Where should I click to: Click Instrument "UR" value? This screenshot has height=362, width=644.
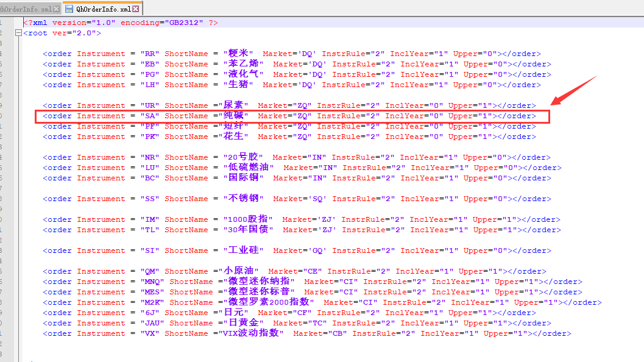[x=149, y=105]
